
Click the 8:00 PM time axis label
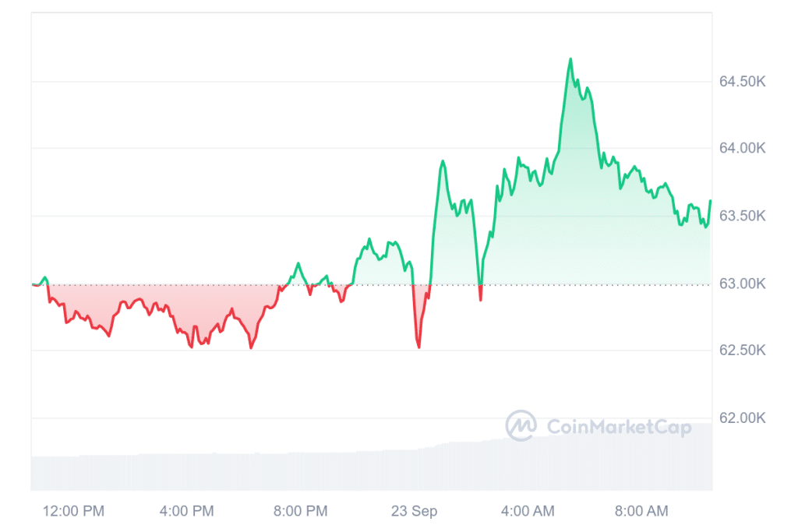coord(300,511)
